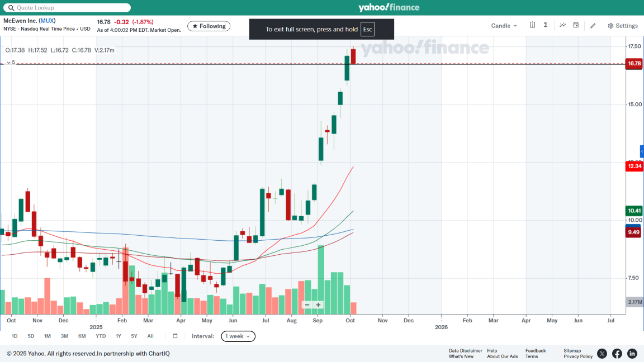Image resolution: width=644 pixels, height=362 pixels.
Task: Select the 1Y range
Action: [119, 336]
